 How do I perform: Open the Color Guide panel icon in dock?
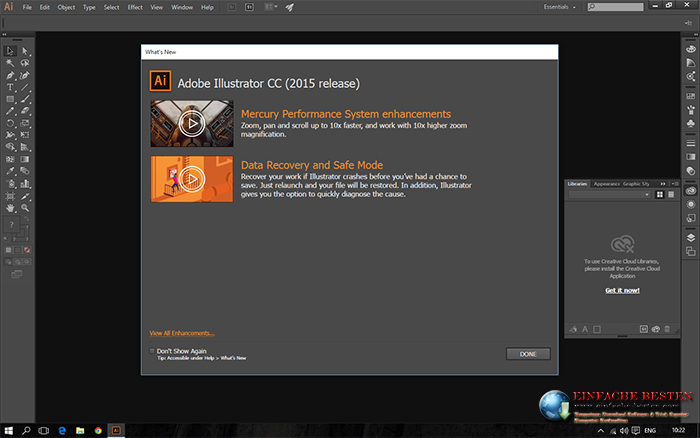(691, 63)
